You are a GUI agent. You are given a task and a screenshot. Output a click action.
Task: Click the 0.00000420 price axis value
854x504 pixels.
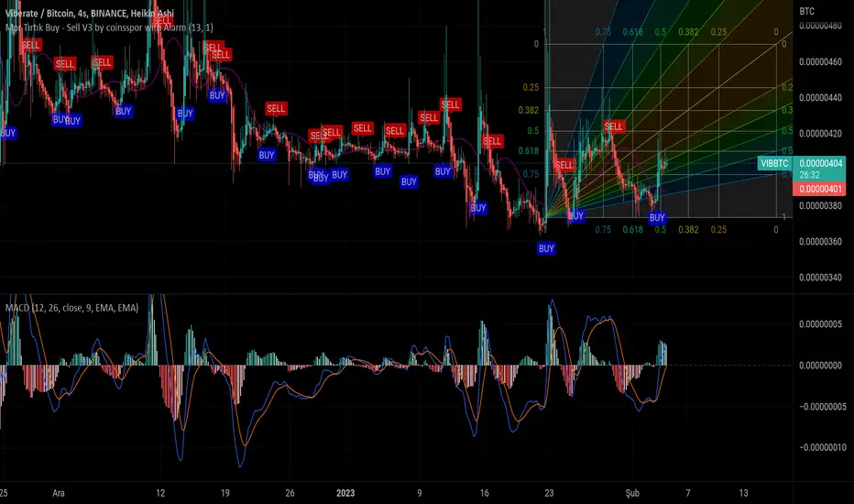820,134
